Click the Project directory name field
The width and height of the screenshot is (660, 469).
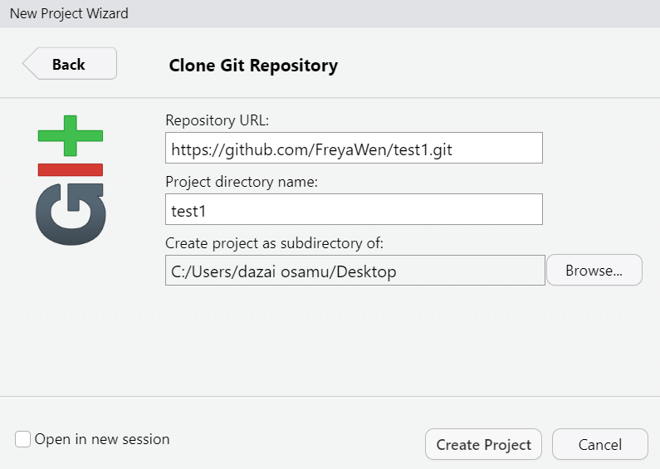point(353,209)
